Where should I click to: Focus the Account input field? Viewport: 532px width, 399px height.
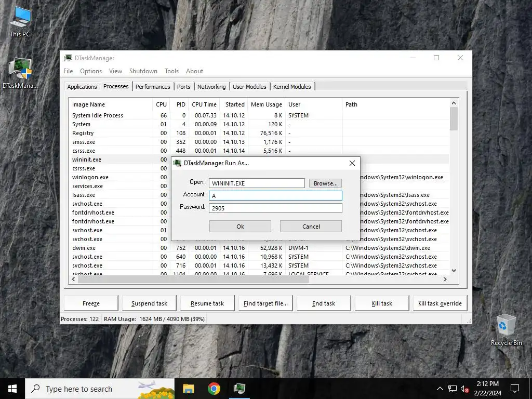point(275,195)
